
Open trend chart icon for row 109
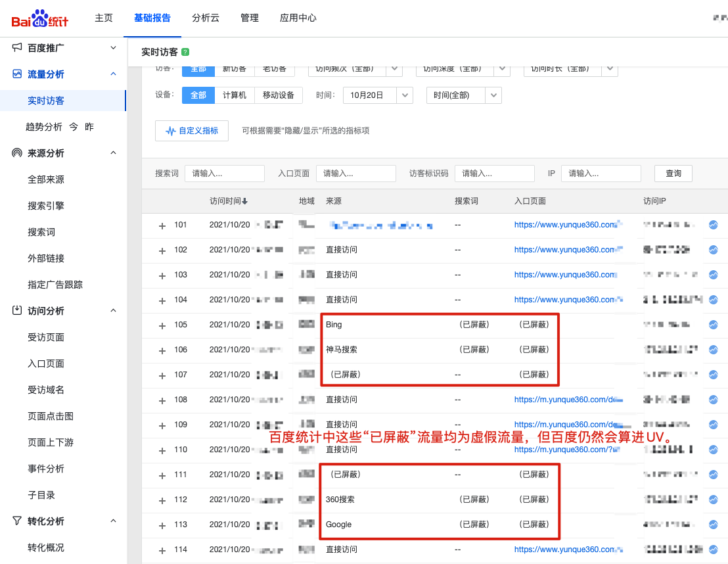[x=713, y=425]
